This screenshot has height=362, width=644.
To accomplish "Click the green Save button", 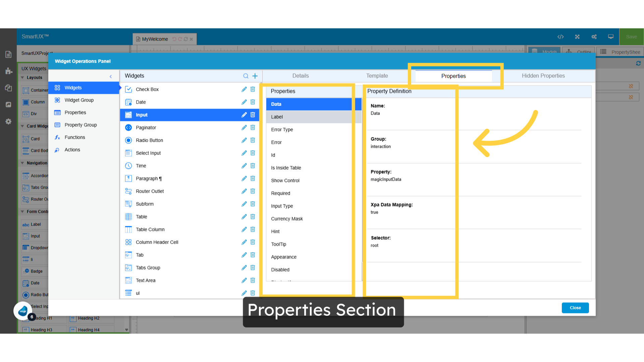I will point(631,37).
